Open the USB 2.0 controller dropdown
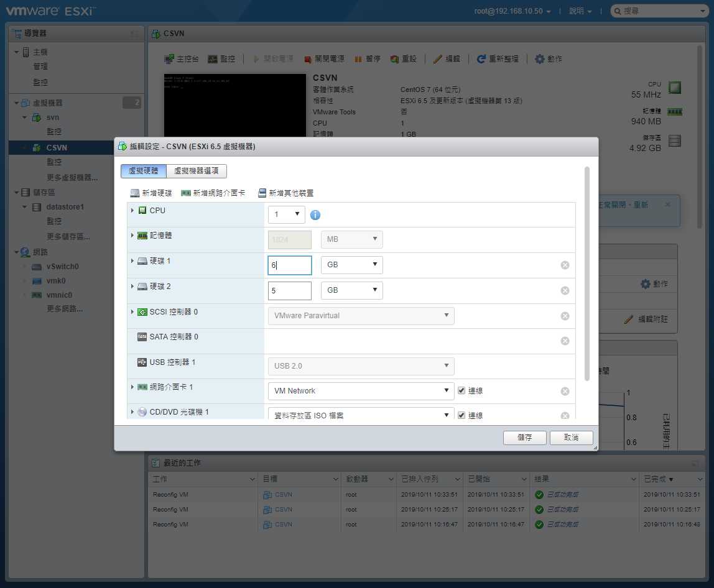The image size is (714, 588). [361, 366]
